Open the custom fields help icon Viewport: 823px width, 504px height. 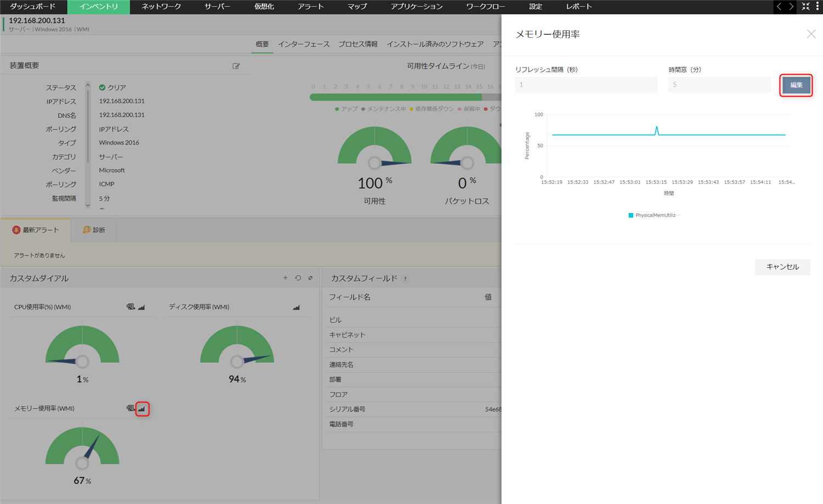405,279
